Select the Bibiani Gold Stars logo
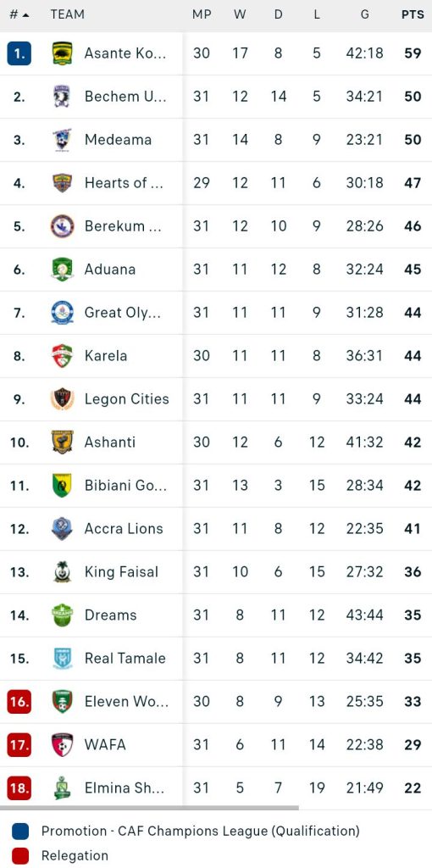 coord(63,486)
